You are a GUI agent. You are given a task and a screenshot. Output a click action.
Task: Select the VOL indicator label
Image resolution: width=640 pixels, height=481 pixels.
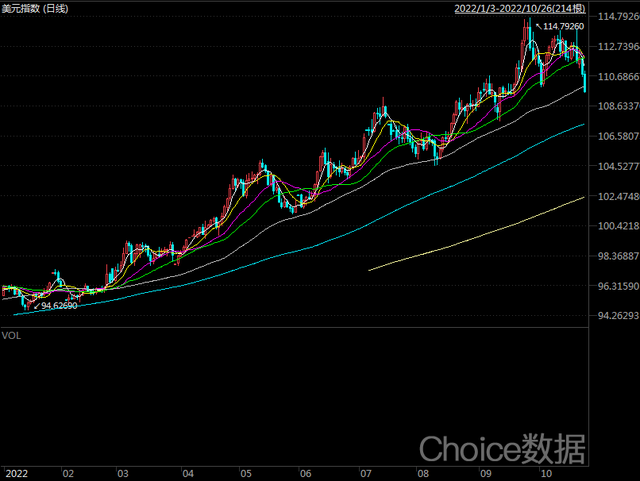point(11,336)
